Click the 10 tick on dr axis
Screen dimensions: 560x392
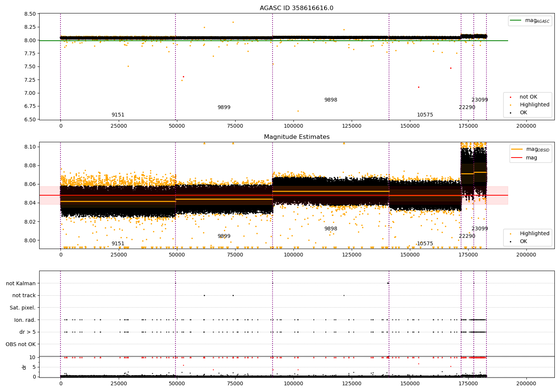[x=32, y=357]
